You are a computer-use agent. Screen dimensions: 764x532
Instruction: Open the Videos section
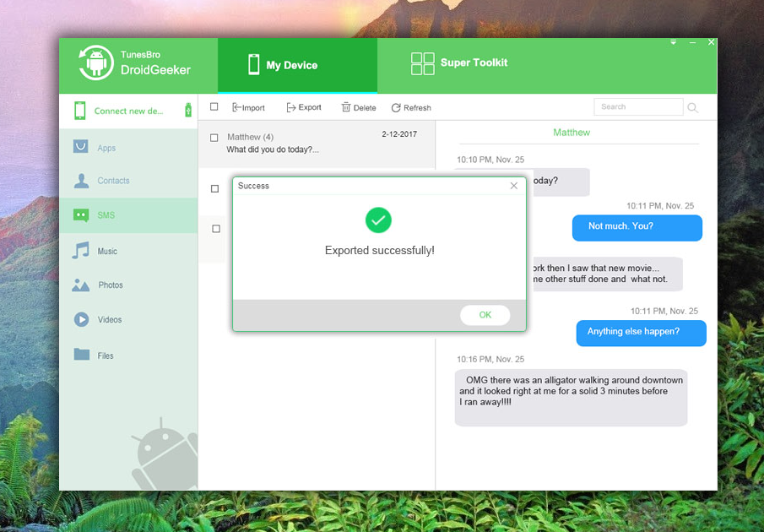click(128, 319)
